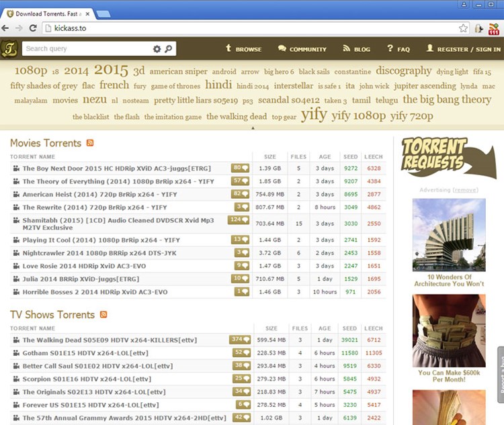Sort TV shows by the LEECH column header
This screenshot has width=504, height=425.
click(374, 328)
